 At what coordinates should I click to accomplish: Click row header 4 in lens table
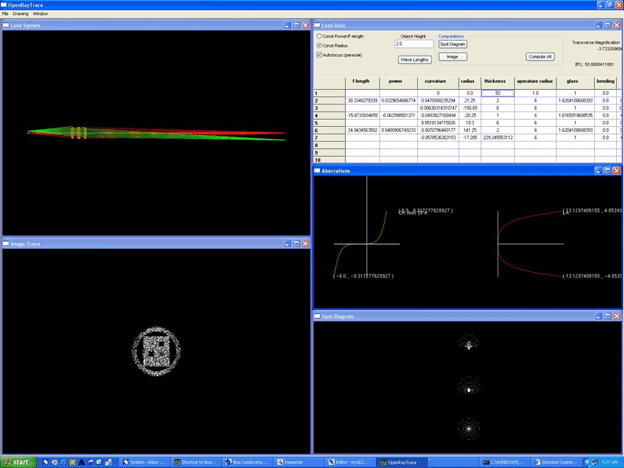(330, 115)
